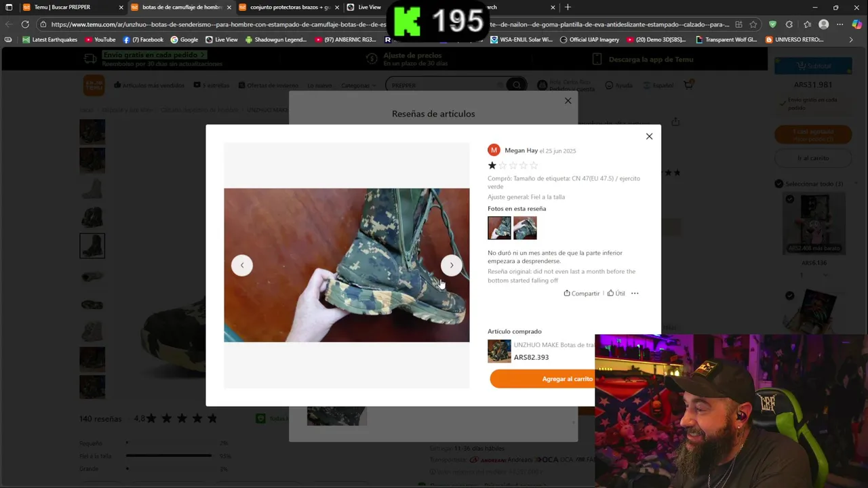Click the Ir al carrito button in the sidebar
This screenshot has height=488, width=868.
pyautogui.click(x=812, y=158)
